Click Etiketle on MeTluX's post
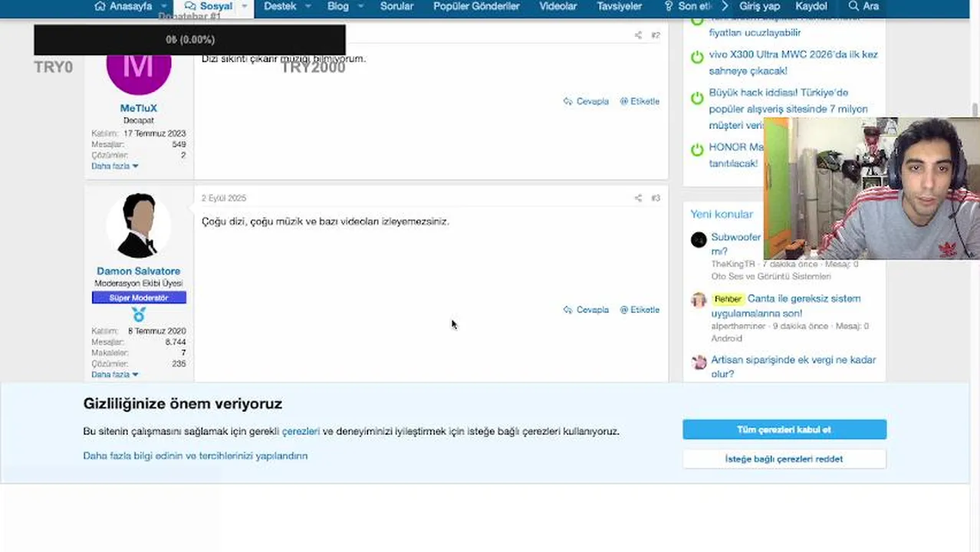This screenshot has height=552, width=980. click(x=640, y=101)
